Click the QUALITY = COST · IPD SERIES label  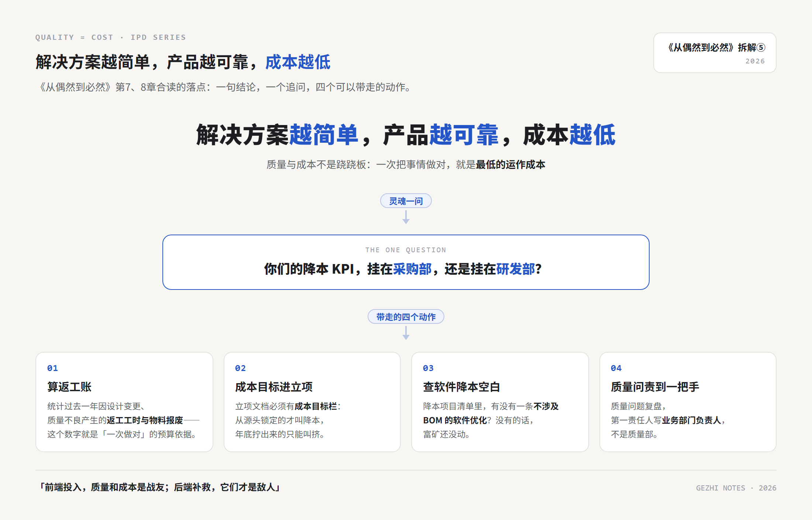click(110, 37)
